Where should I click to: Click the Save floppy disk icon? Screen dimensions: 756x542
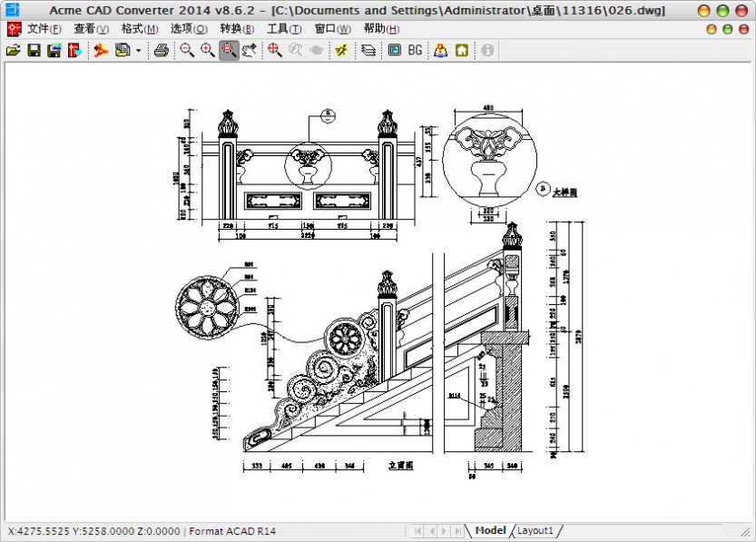34,50
